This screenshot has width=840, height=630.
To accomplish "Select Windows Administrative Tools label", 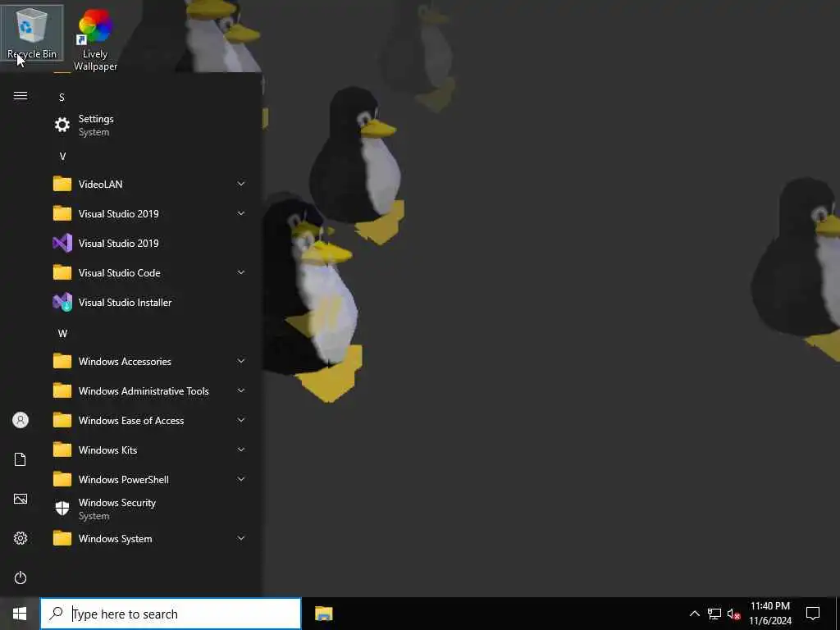I will click(144, 391).
